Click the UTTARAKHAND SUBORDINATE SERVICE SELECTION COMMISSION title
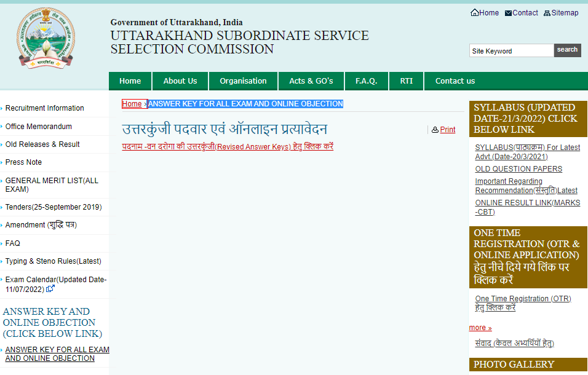This screenshot has width=588, height=375. [240, 42]
